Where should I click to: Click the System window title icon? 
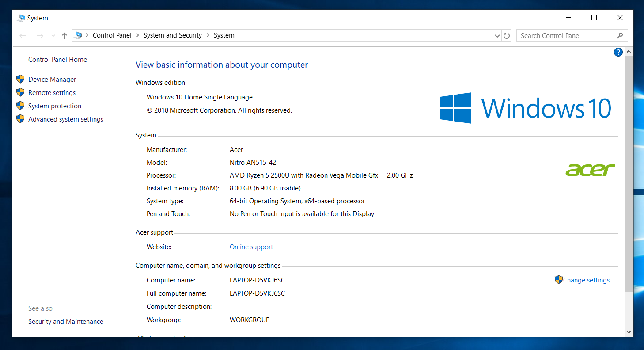21,18
